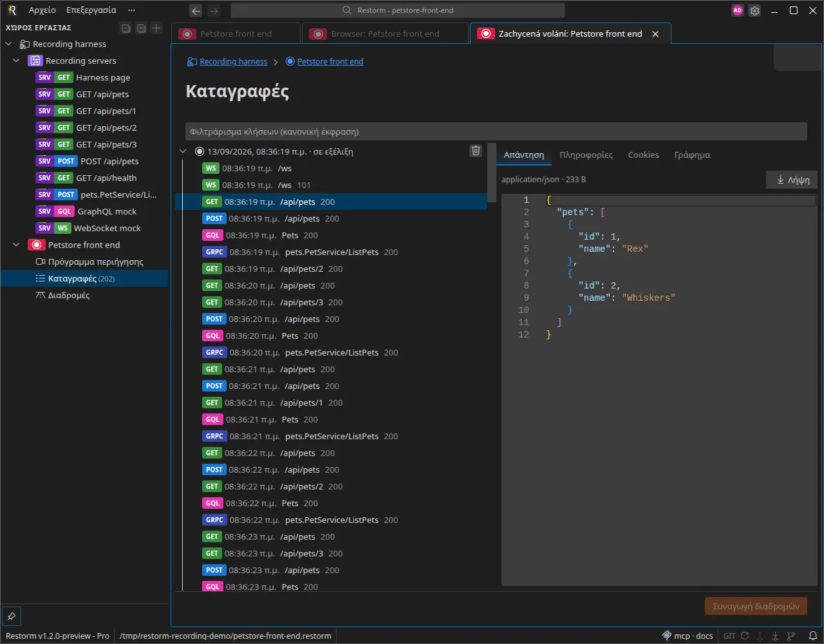Image resolution: width=824 pixels, height=644 pixels.
Task: Click the Restorm title search bar
Action: (x=398, y=10)
